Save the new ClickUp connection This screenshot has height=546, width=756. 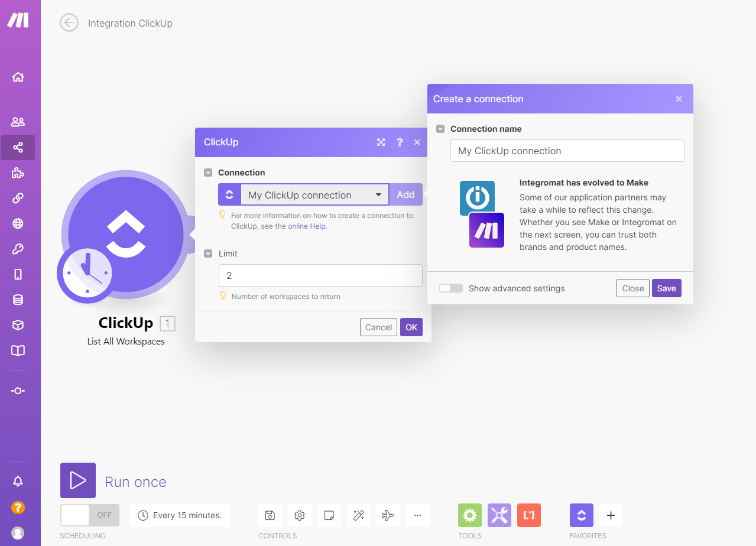666,288
